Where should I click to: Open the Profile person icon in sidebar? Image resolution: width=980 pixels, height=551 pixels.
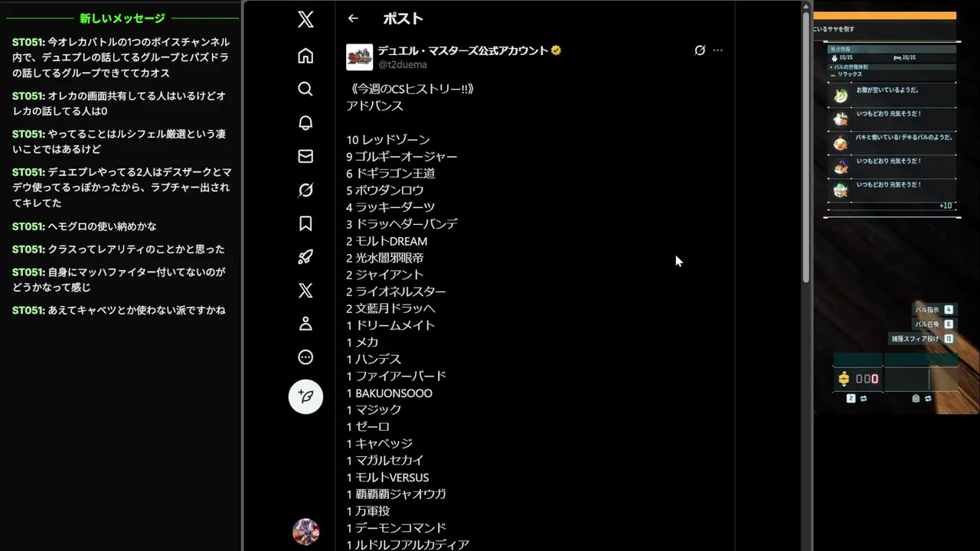coord(305,324)
